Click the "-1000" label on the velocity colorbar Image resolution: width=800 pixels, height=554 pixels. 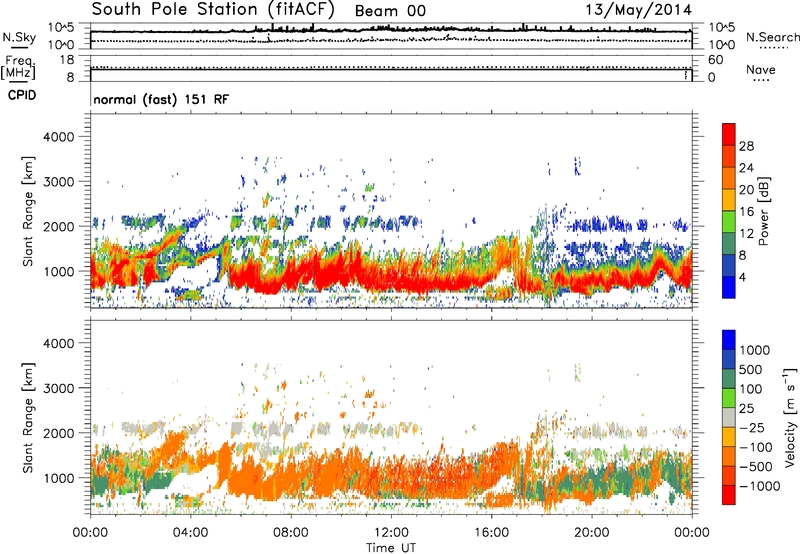pyautogui.click(x=759, y=486)
